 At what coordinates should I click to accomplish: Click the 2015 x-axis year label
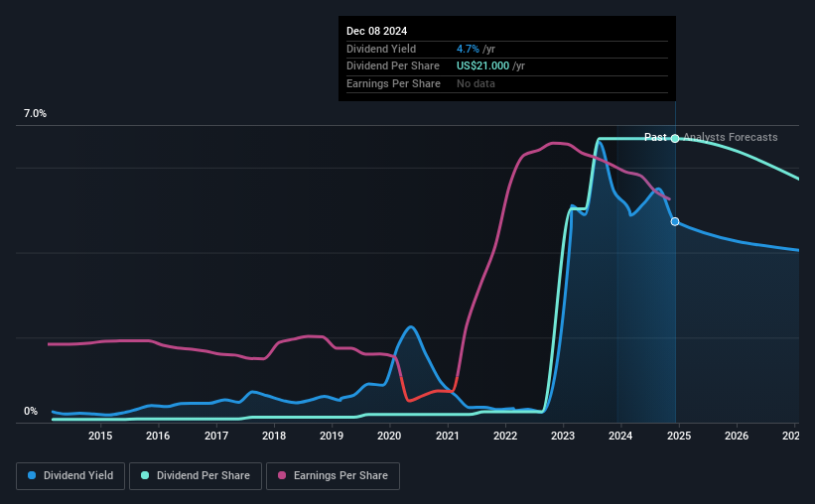100,436
